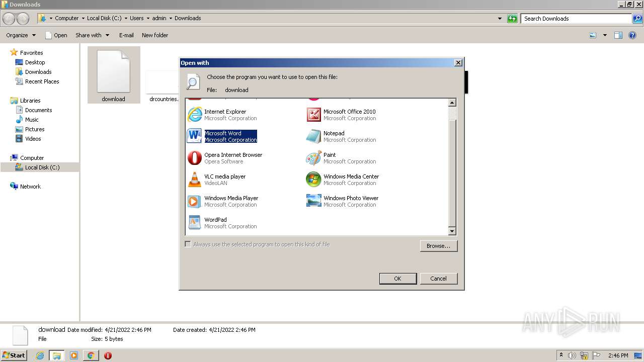Show hidden tray icons arrow
This screenshot has width=644, height=362.
click(561, 355)
